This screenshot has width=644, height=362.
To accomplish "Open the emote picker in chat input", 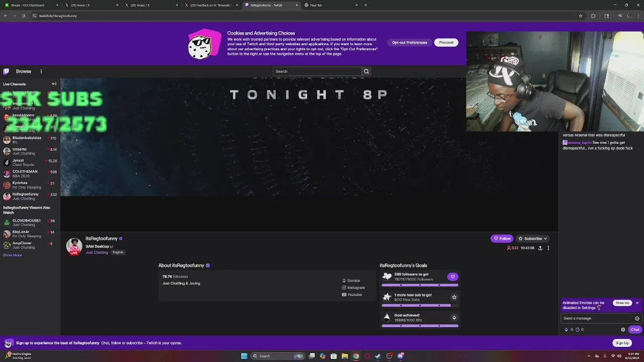I will [x=637, y=318].
